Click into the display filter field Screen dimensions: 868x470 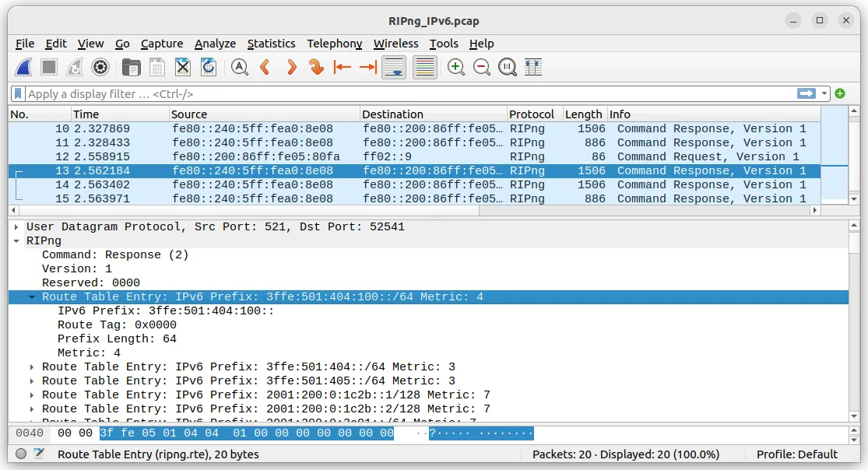pos(411,93)
